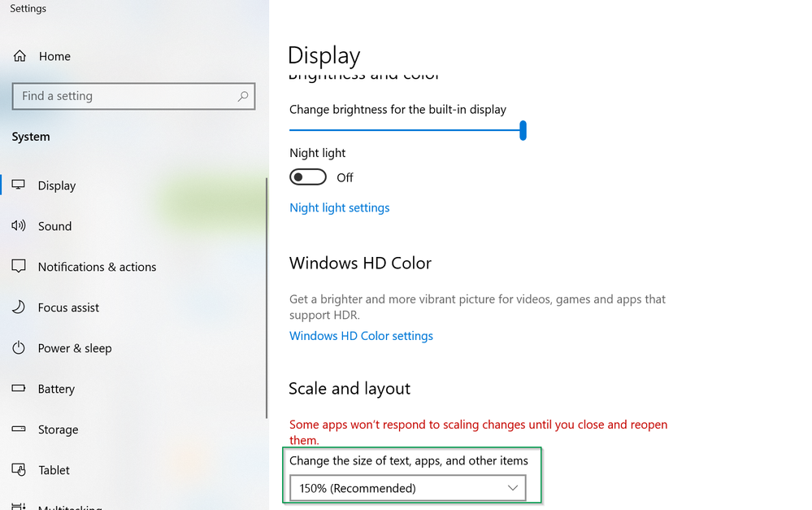Viewport: 812px width, 510px height.
Task: Click the Sound speaker icon
Action: (x=19, y=226)
